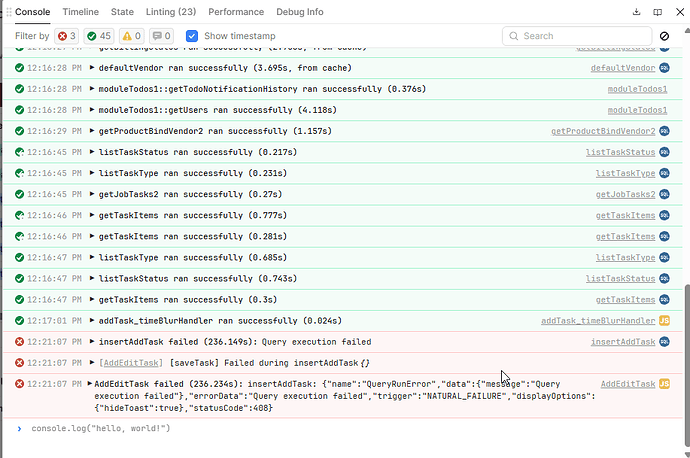Screen dimensions: 690x458
Task: Open the defaultVendor query link
Action: 623,68
